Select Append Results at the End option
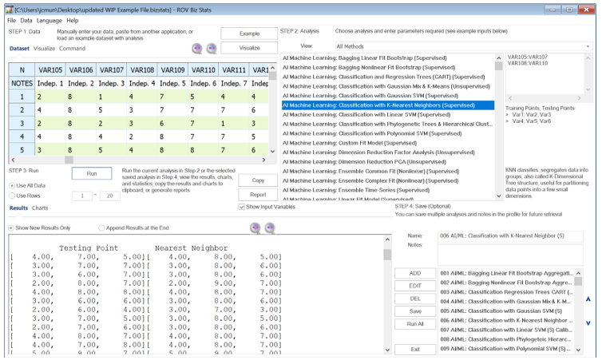The height and width of the screenshot is (364, 602). pos(101,228)
